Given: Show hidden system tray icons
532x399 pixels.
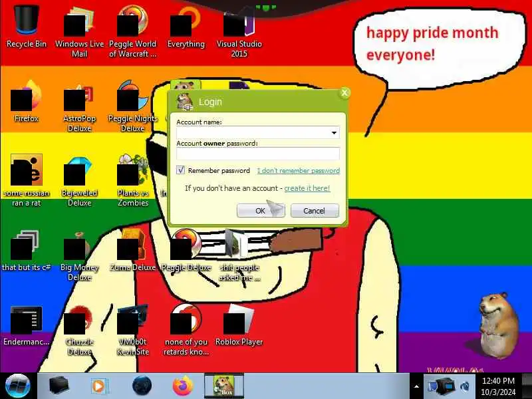Looking at the screenshot, I should (x=417, y=386).
